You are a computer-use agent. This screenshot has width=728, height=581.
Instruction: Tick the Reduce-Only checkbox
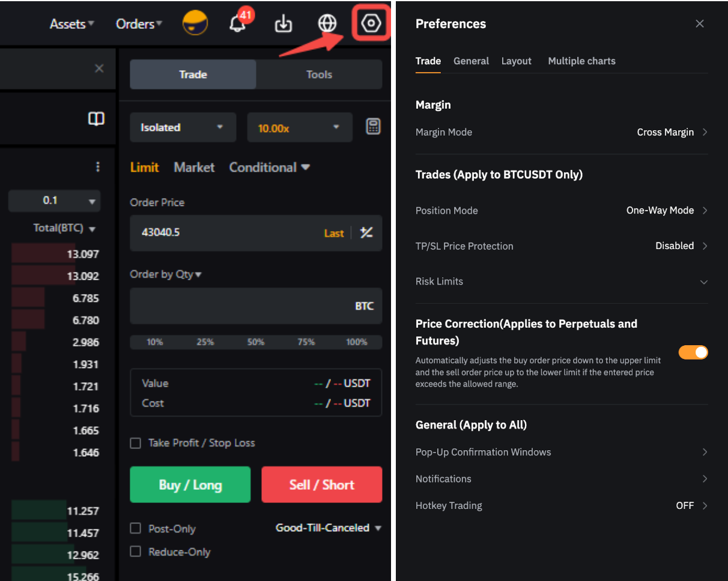136,552
